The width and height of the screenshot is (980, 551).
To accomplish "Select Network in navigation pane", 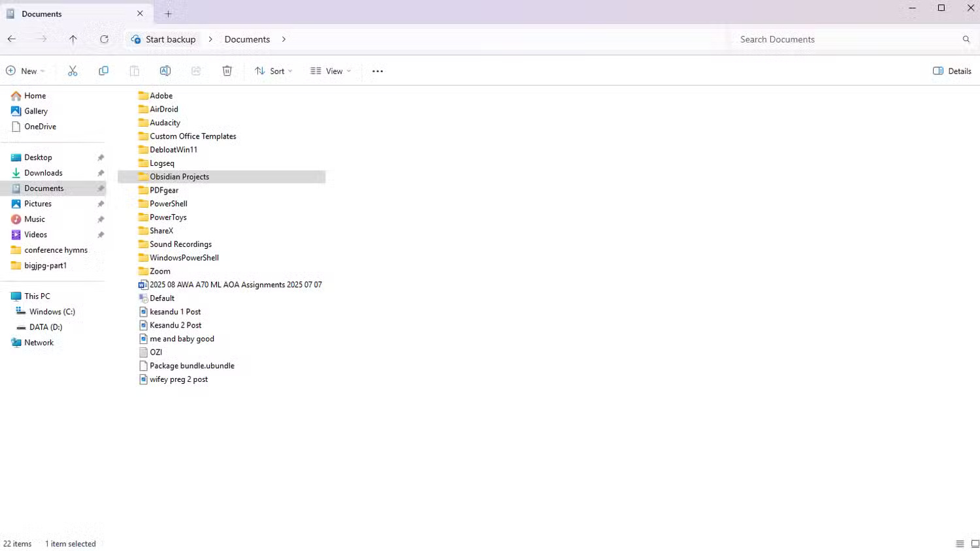I will (39, 343).
